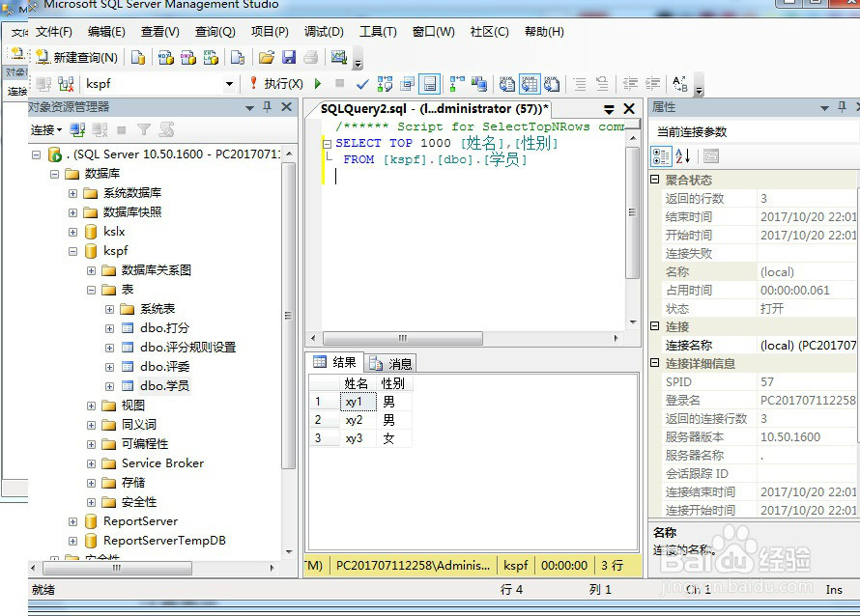Click the printer icon in toolbar

311,57
